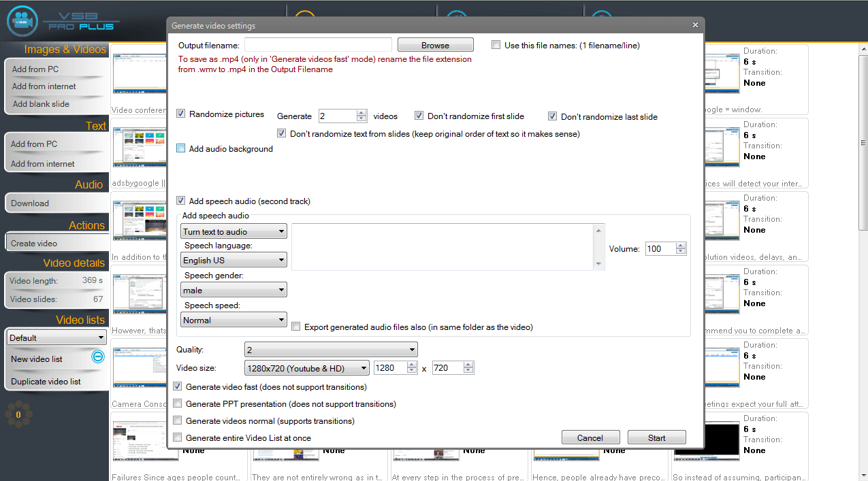Click the speech audio text area
The image size is (868, 481).
(443, 247)
